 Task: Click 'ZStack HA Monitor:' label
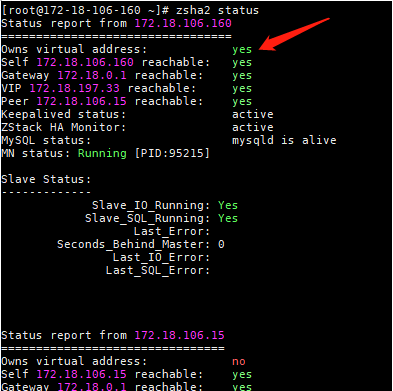pyautogui.click(x=64, y=127)
